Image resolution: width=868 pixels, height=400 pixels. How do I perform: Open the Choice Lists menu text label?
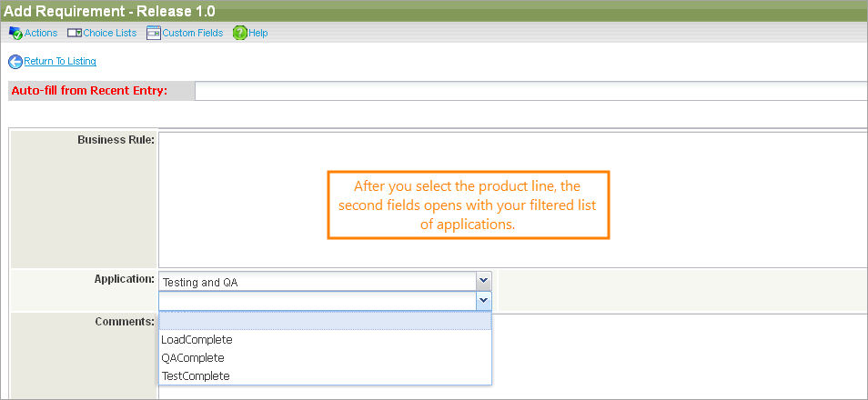[x=109, y=33]
